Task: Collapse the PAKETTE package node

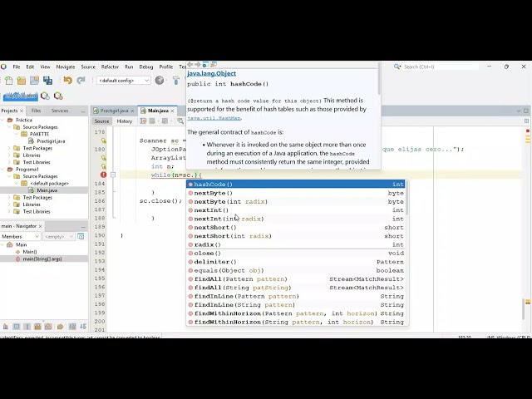Action: pyautogui.click(x=17, y=134)
